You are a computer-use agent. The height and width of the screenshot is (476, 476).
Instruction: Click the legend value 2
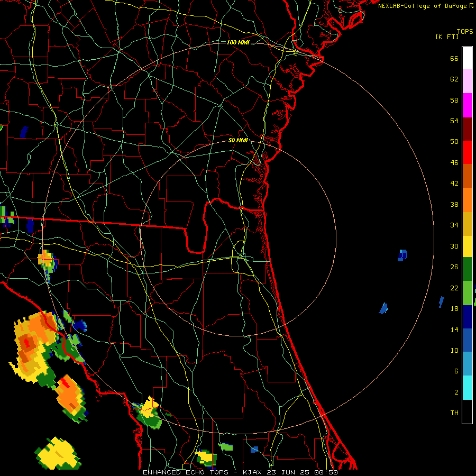[x=456, y=392]
